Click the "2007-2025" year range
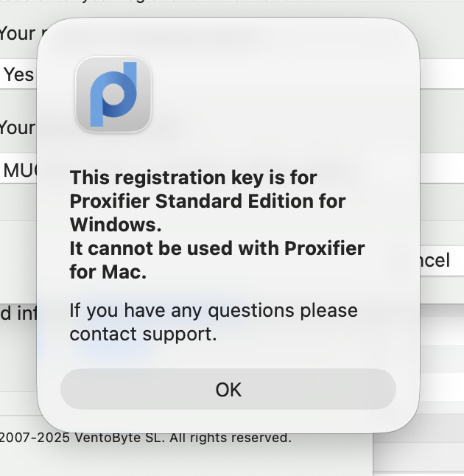 point(35,438)
